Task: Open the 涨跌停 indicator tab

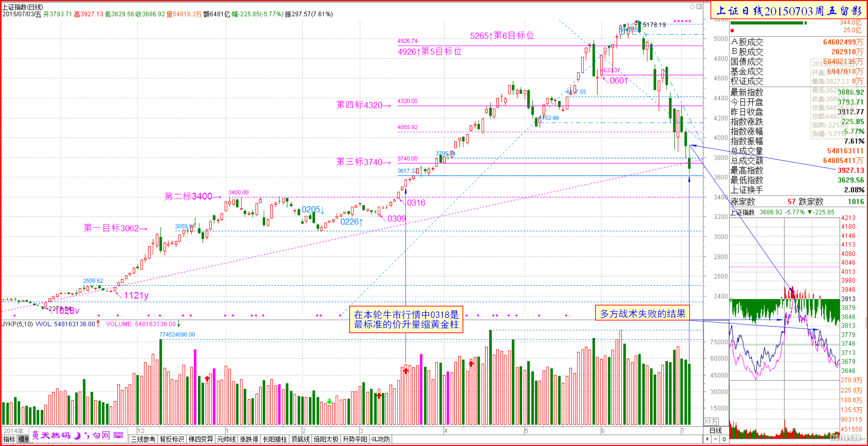Action: tap(249, 439)
